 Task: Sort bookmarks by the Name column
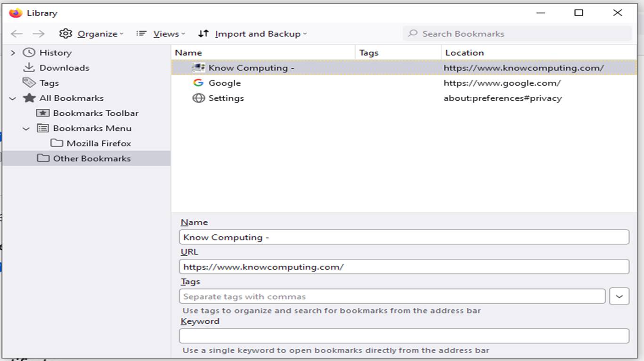point(189,52)
